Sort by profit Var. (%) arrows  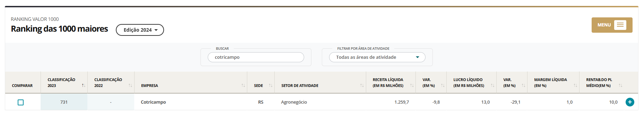point(523,86)
